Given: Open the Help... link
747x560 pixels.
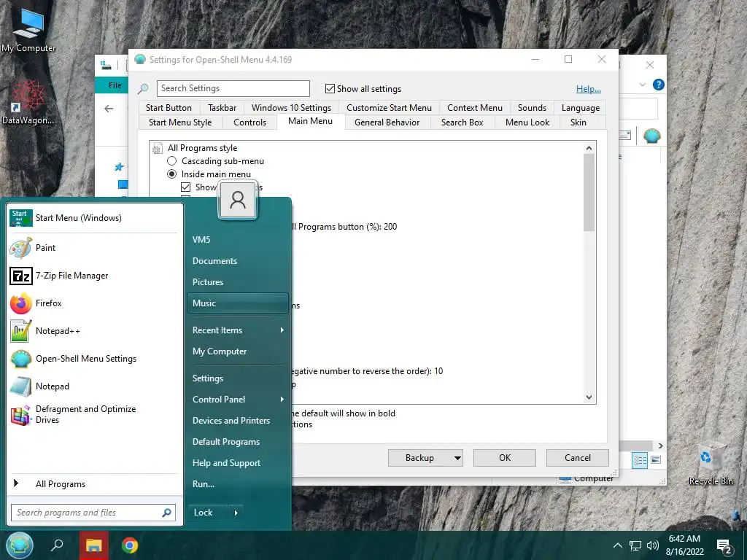Looking at the screenshot, I should [x=589, y=88].
